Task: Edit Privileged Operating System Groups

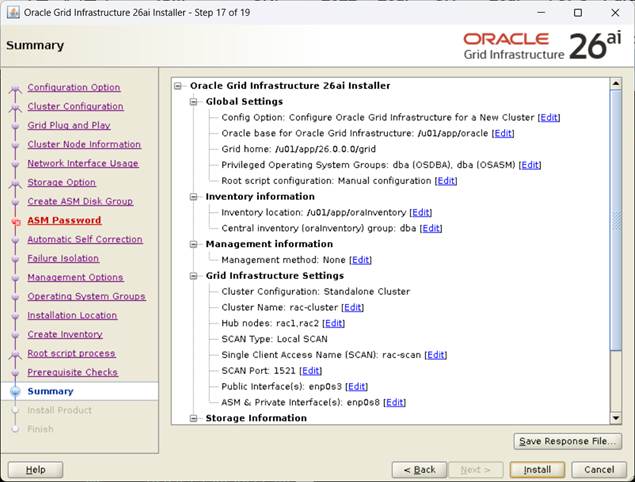Action: point(530,165)
